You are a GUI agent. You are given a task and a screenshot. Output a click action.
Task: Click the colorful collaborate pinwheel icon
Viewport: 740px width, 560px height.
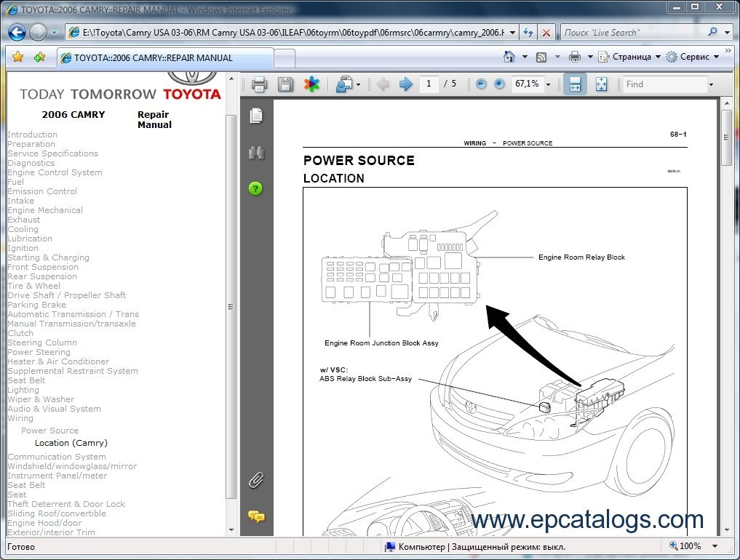click(x=311, y=84)
